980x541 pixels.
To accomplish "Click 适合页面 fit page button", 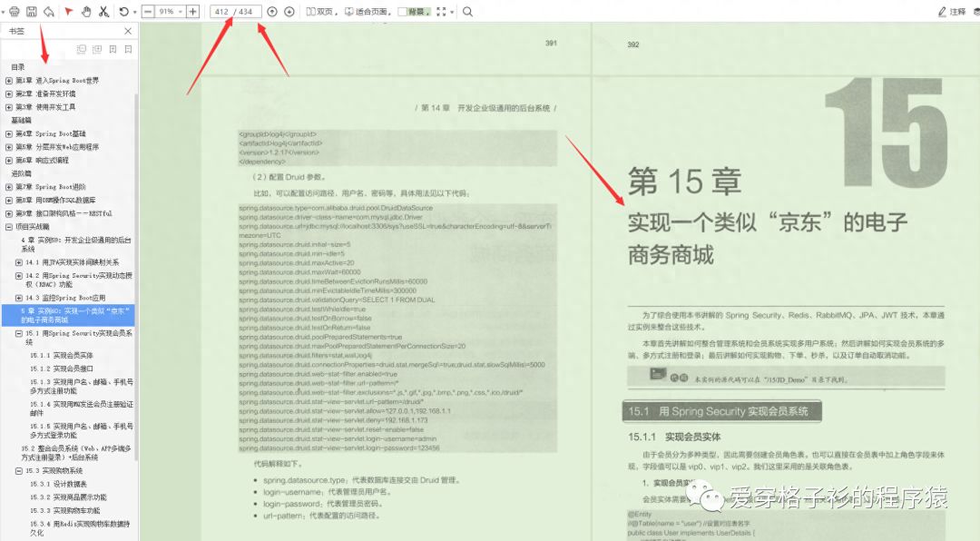I will 368,11.
